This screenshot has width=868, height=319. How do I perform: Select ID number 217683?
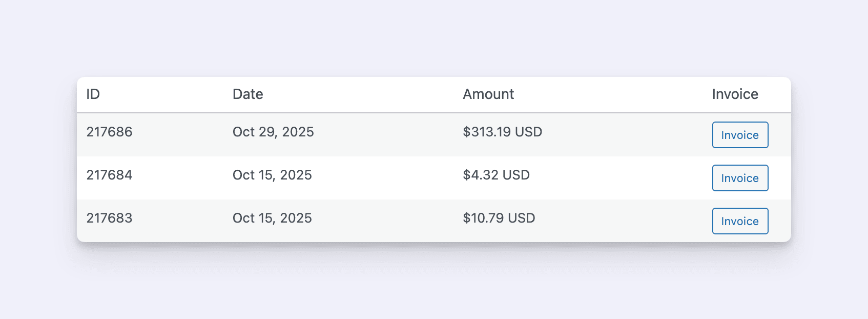pos(109,218)
